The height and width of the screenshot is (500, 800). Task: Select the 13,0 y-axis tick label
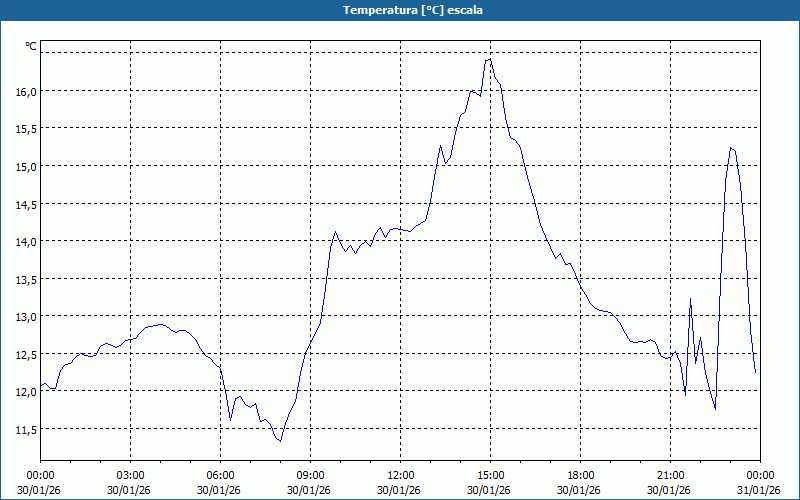click(25, 316)
